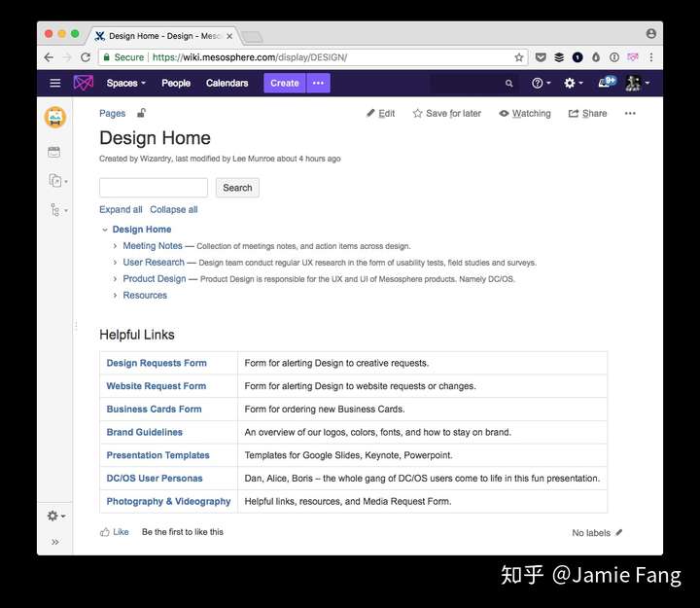Expand the Meeting Notes tree item
The image size is (700, 608).
[115, 246]
